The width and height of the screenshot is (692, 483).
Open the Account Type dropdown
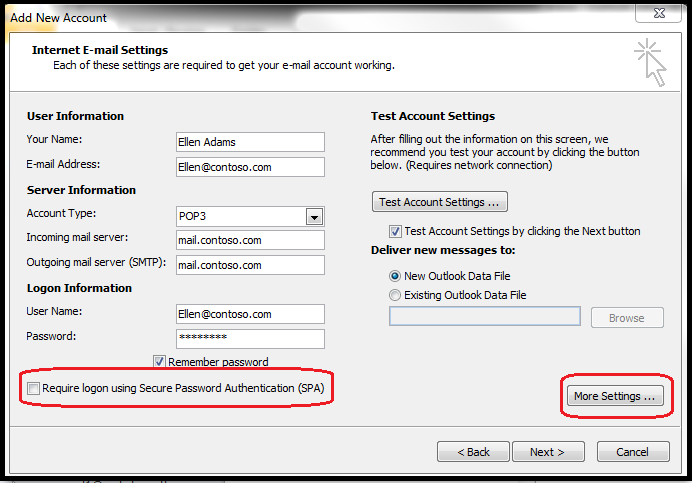pyautogui.click(x=314, y=216)
